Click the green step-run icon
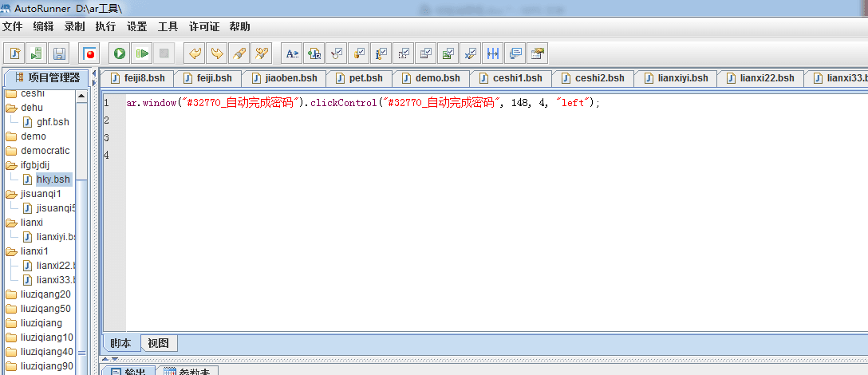The image size is (868, 375). click(x=142, y=53)
